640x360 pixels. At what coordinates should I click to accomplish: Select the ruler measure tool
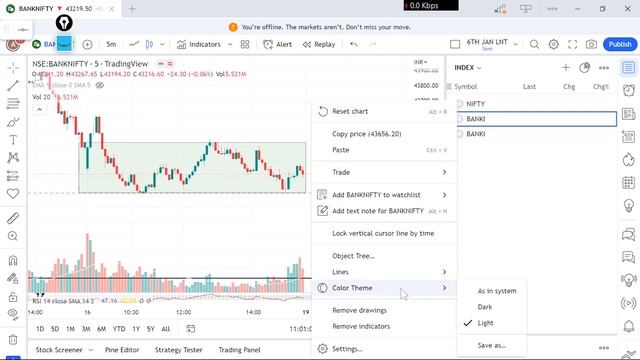click(13, 218)
